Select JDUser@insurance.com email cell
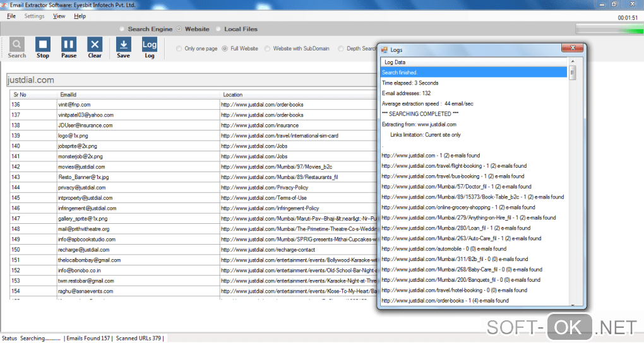Image resolution: width=644 pixels, height=343 pixels. (x=139, y=125)
